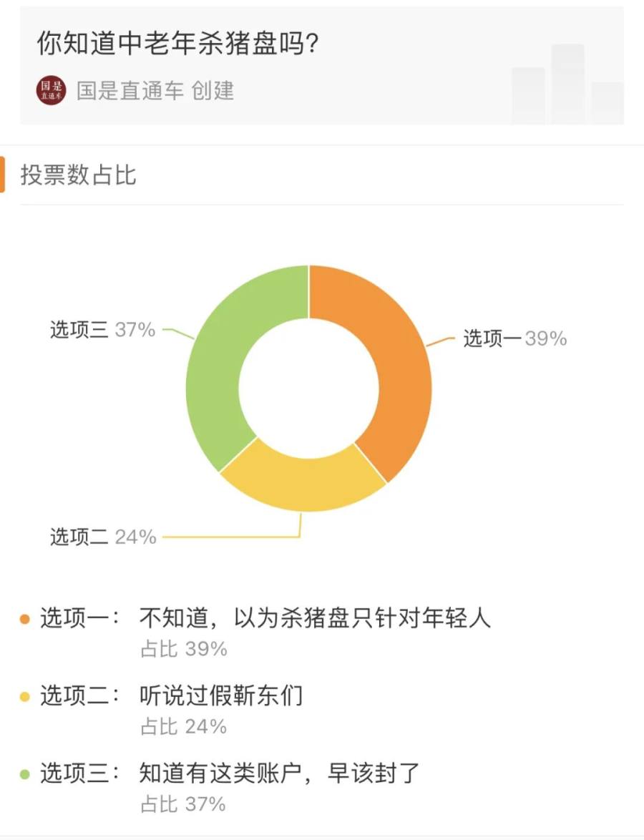Select option 不知道，以为杀猪盘只针对年轻人

point(315,618)
